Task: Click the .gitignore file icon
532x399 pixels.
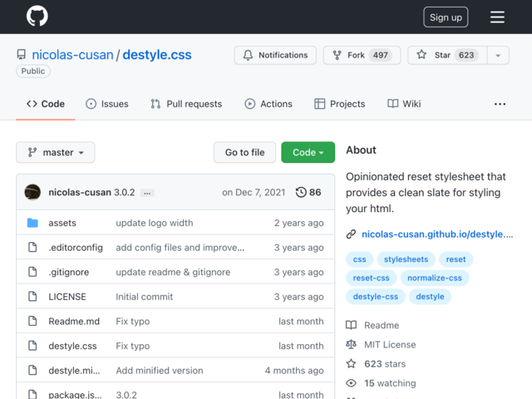Action: click(x=32, y=272)
